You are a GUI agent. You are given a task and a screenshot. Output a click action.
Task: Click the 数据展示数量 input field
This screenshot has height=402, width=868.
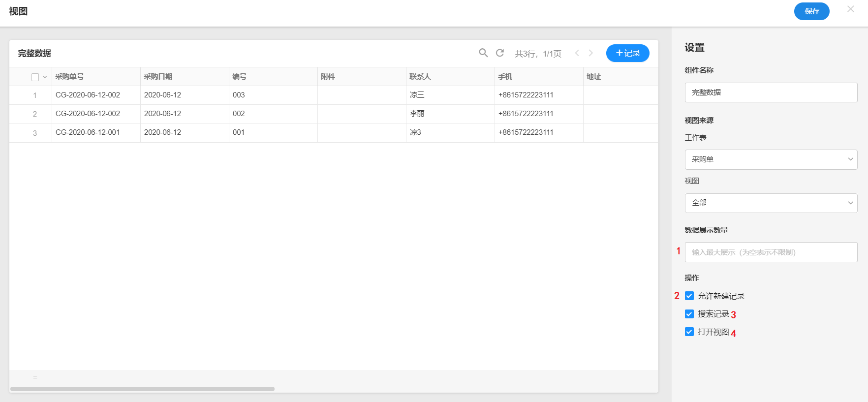coord(771,252)
